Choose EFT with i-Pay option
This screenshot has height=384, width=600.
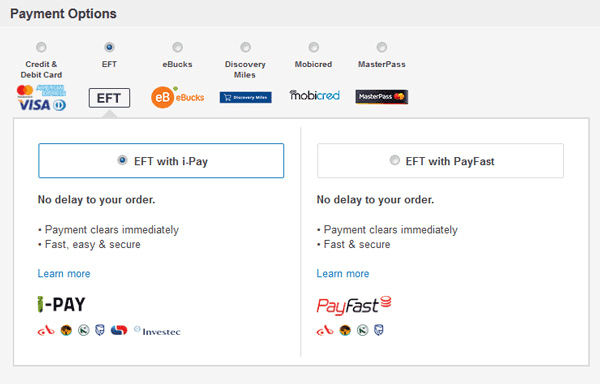click(x=161, y=161)
